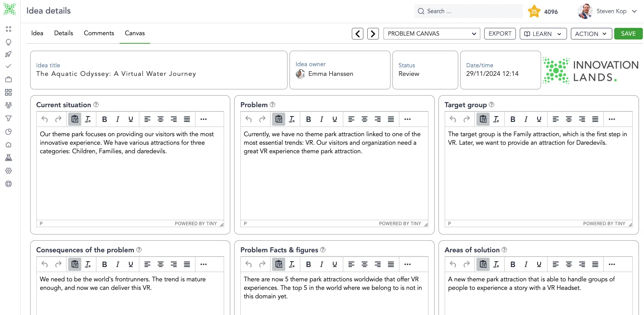
Task: Toggle center align in Problem Facts & figures editor
Action: [x=365, y=264]
